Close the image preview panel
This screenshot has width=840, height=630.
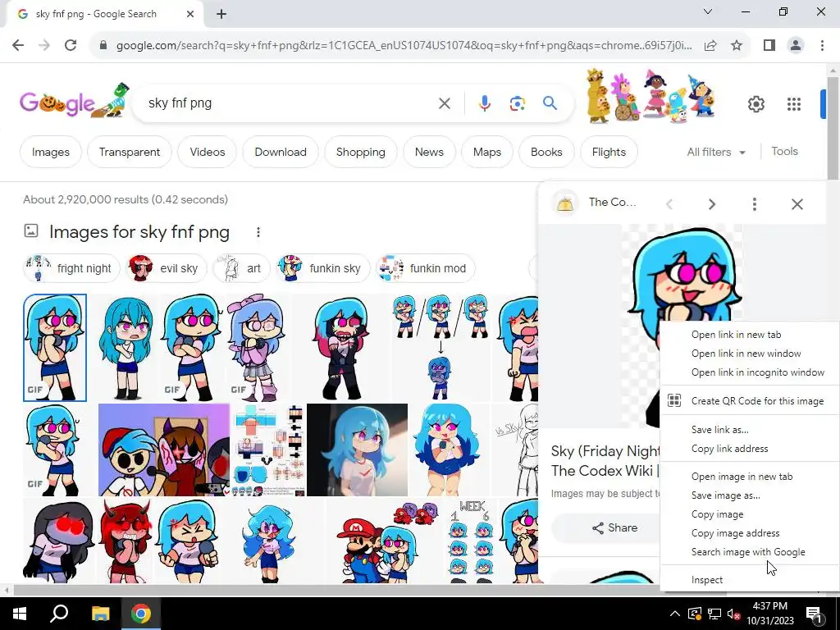coord(797,204)
